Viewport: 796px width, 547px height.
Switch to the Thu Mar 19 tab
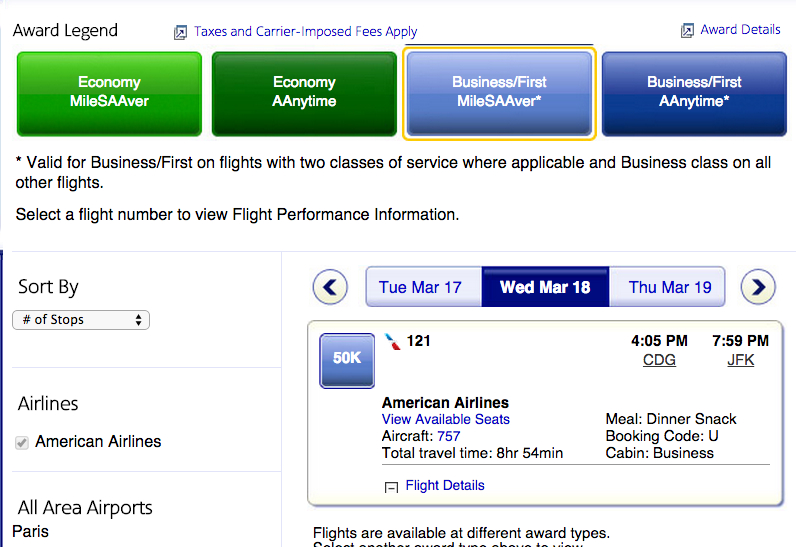(667, 287)
